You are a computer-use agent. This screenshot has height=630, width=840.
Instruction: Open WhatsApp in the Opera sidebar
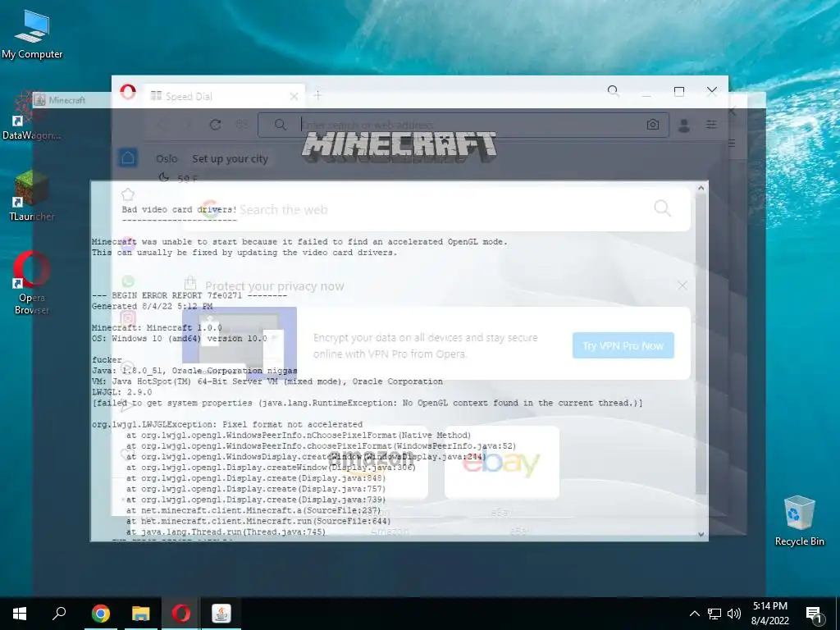coord(127,281)
